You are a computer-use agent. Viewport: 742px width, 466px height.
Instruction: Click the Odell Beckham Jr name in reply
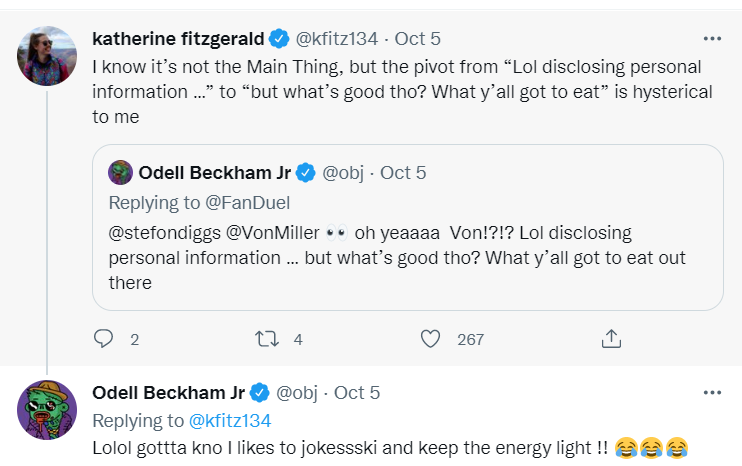click(168, 393)
